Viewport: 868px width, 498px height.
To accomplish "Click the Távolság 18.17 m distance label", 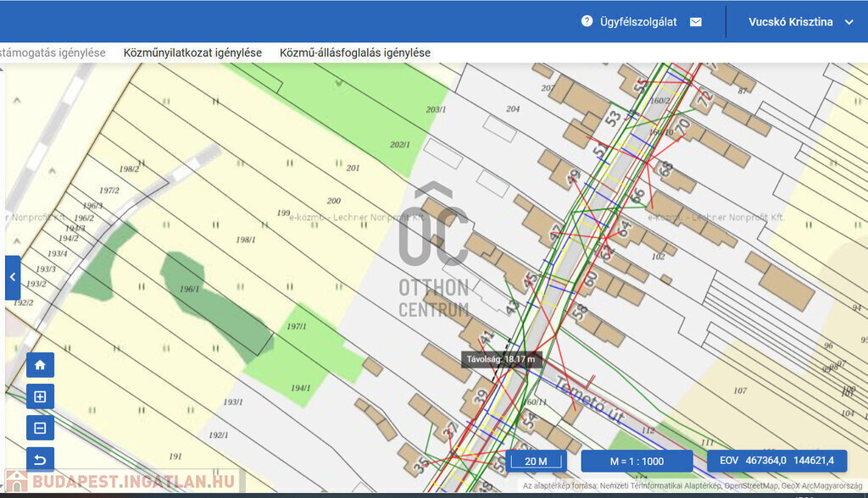I will [500, 359].
